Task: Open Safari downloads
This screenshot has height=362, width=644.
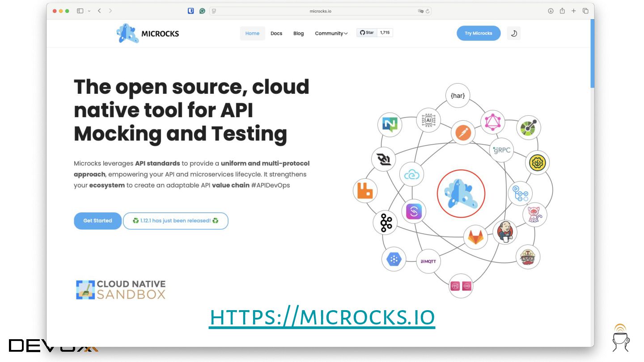Action: [551, 11]
